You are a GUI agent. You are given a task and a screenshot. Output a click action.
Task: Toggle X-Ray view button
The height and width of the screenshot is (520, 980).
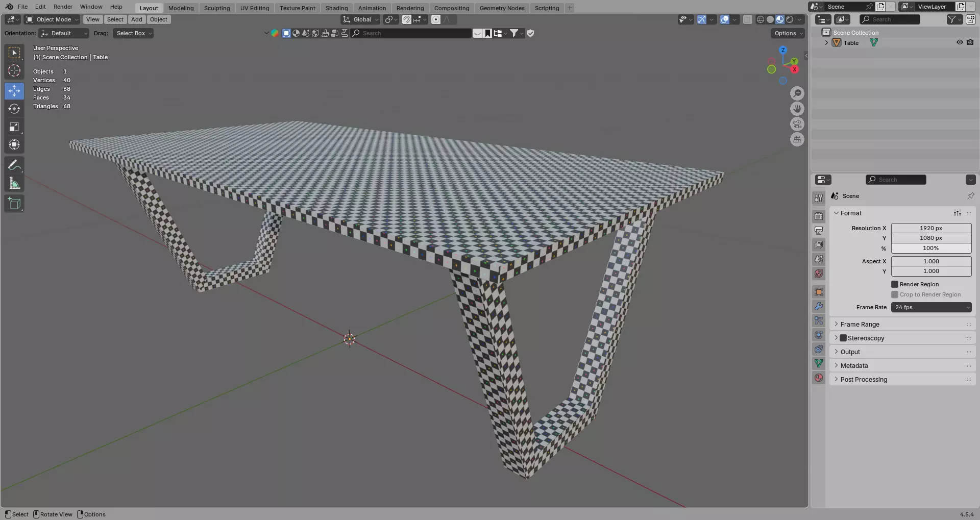coord(748,19)
